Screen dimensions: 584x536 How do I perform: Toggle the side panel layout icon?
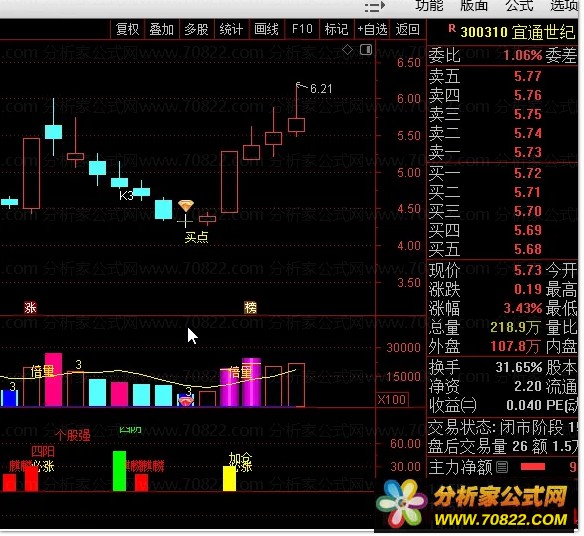coord(366,49)
